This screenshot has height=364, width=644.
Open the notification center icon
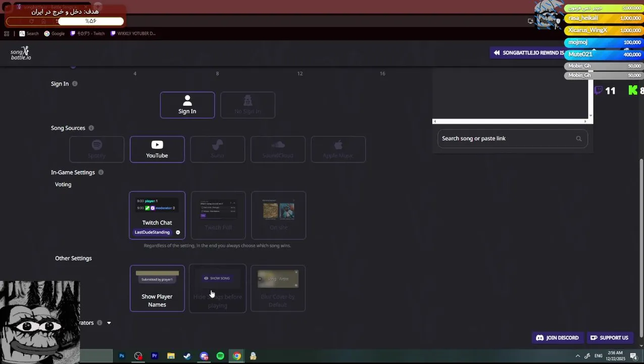pos(633,356)
